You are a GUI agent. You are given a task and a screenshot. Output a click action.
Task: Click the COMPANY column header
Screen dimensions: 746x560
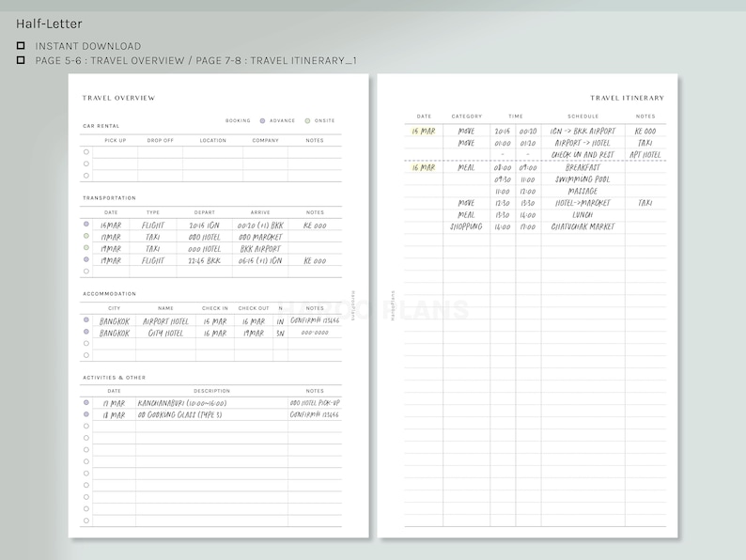pos(266,140)
